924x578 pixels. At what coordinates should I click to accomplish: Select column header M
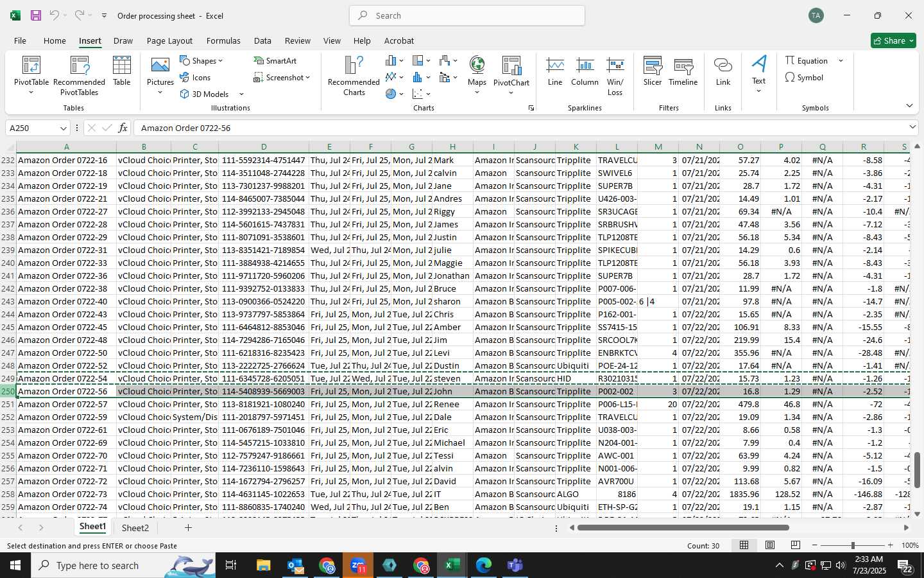[658, 147]
